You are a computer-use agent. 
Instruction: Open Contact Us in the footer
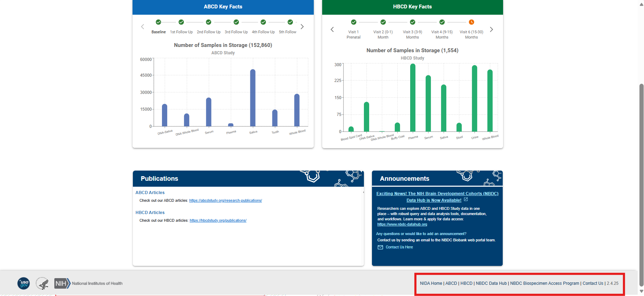pos(593,283)
